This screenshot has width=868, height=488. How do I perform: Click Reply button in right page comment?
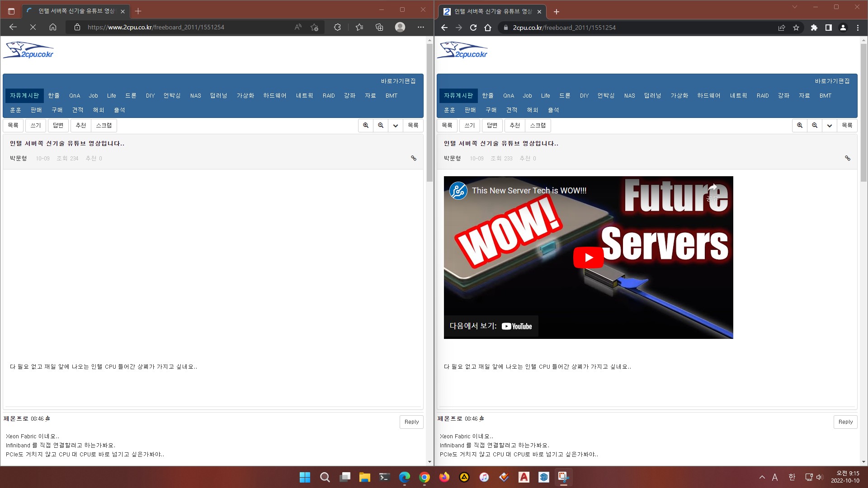[845, 422]
